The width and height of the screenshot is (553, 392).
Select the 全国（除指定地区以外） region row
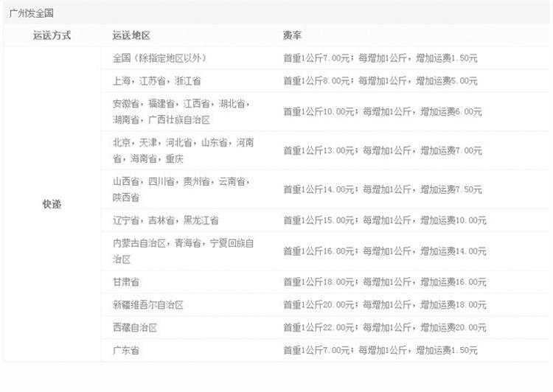pyautogui.click(x=159, y=58)
